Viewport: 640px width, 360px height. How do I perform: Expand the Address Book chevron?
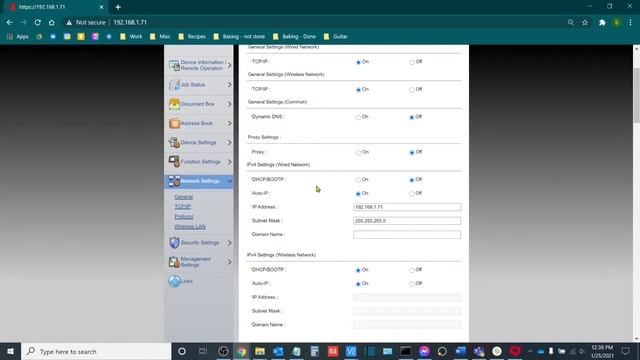pyautogui.click(x=229, y=123)
